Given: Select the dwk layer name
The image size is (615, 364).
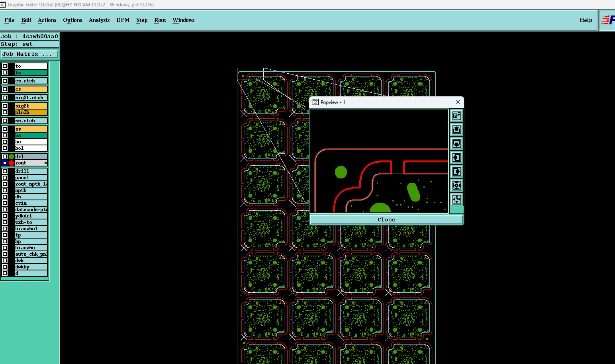Looking at the screenshot, I should [x=31, y=260].
